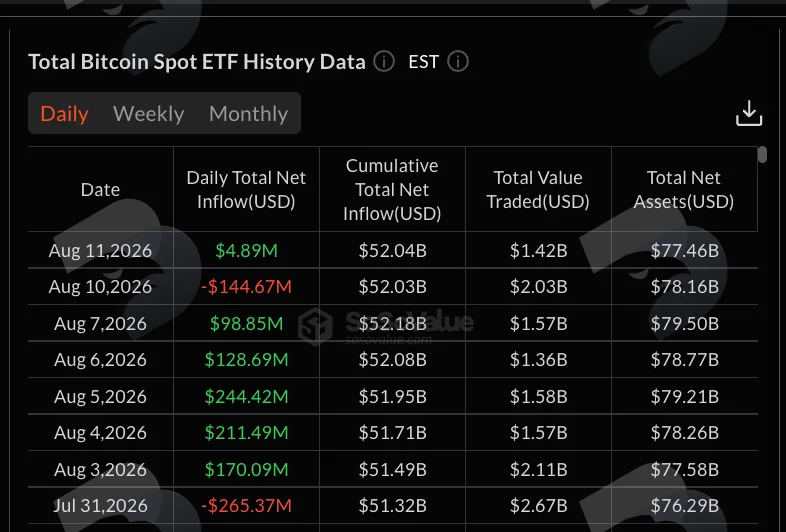
Task: Click the -$144.67M inflow value
Action: point(246,287)
